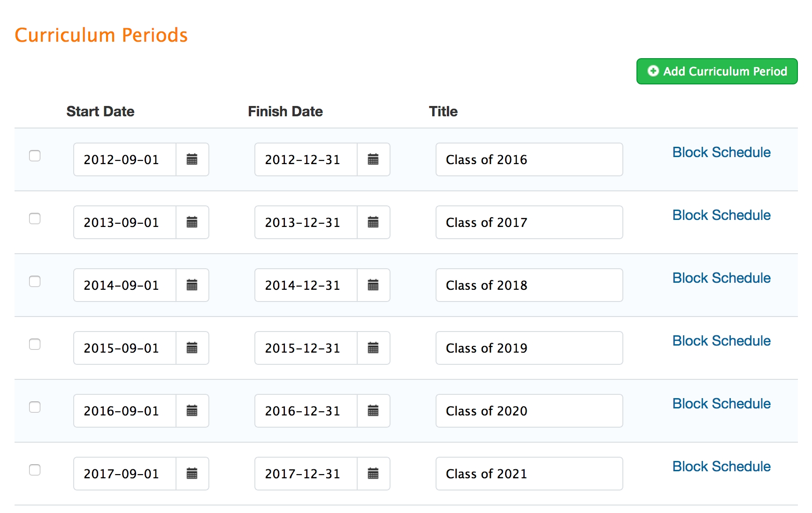This screenshot has width=812, height=513.
Task: Open Block Schedule for Class of 2019
Action: [x=721, y=341]
